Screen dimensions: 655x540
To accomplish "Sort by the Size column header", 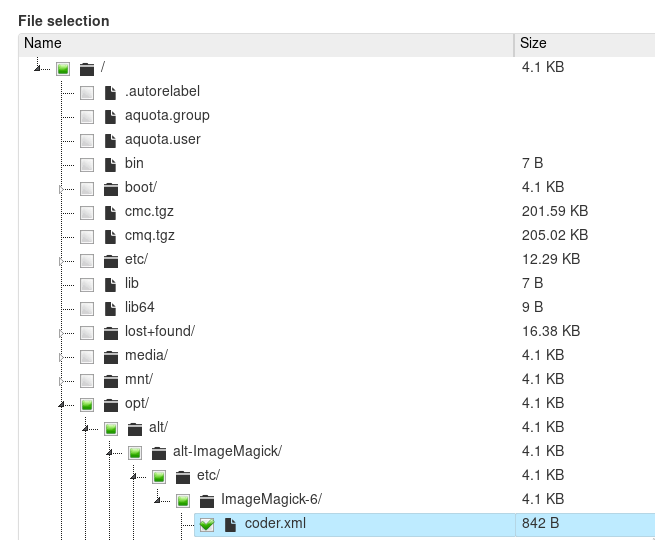I will [533, 43].
